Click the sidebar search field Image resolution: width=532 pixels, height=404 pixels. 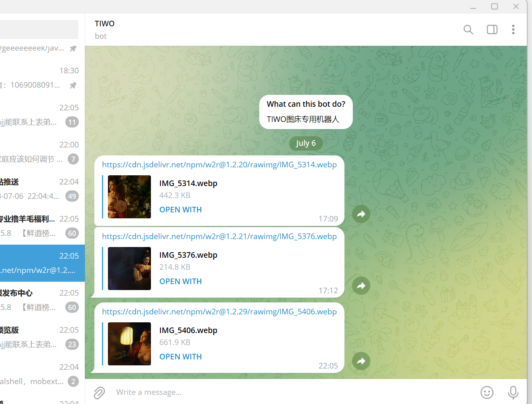[x=39, y=29]
